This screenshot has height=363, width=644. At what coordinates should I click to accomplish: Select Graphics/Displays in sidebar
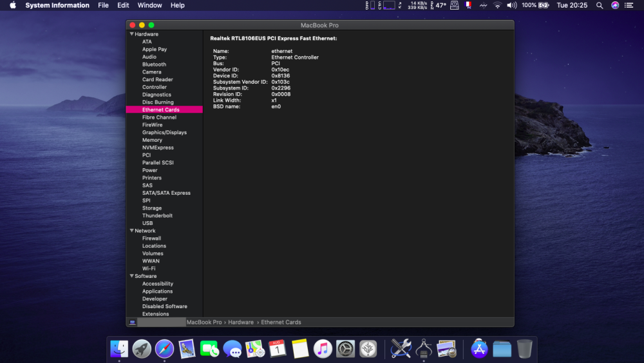coord(164,132)
